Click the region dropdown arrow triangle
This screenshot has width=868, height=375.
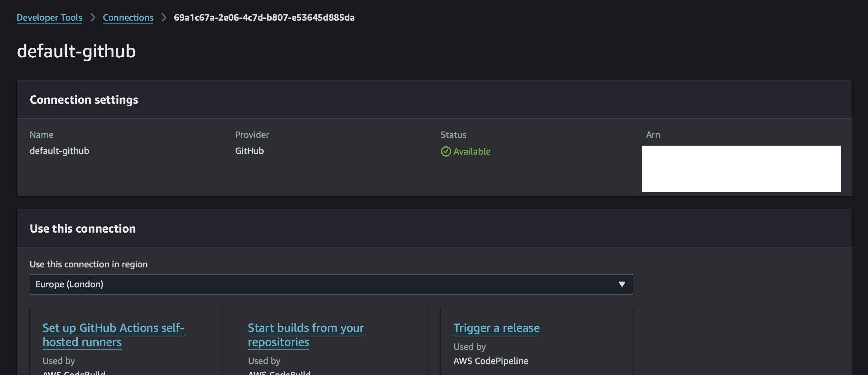(x=622, y=284)
